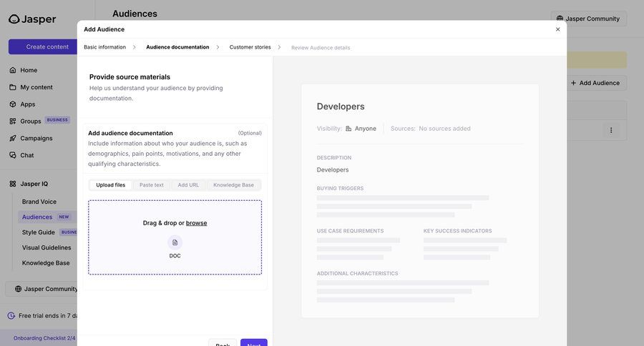The width and height of the screenshot is (644, 346).
Task: Click the Home house icon
Action: click(x=13, y=70)
